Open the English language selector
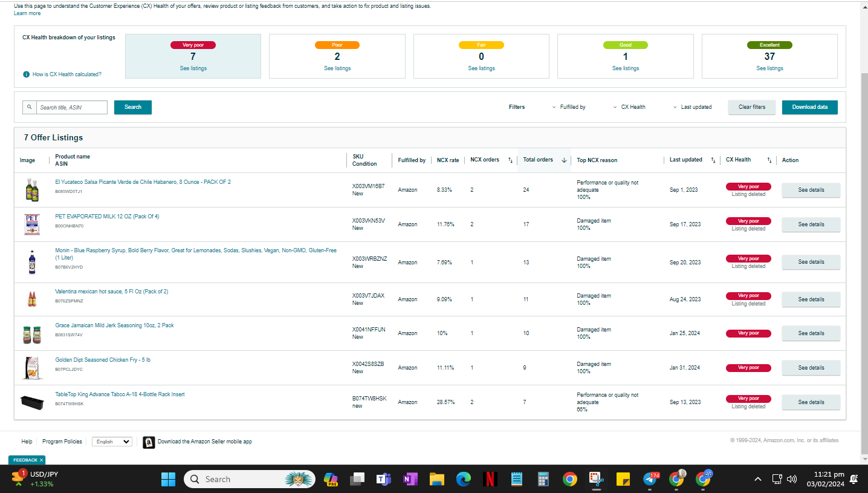 coord(112,442)
